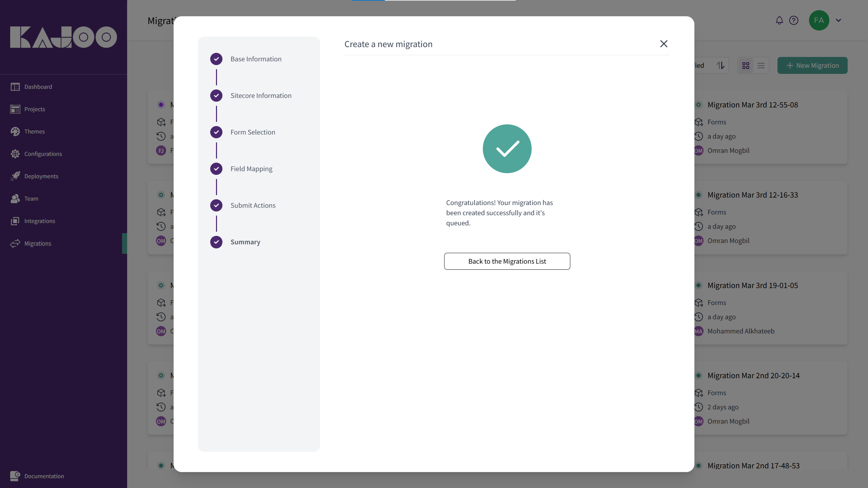
Task: Click the notification bell icon
Action: 779,20
